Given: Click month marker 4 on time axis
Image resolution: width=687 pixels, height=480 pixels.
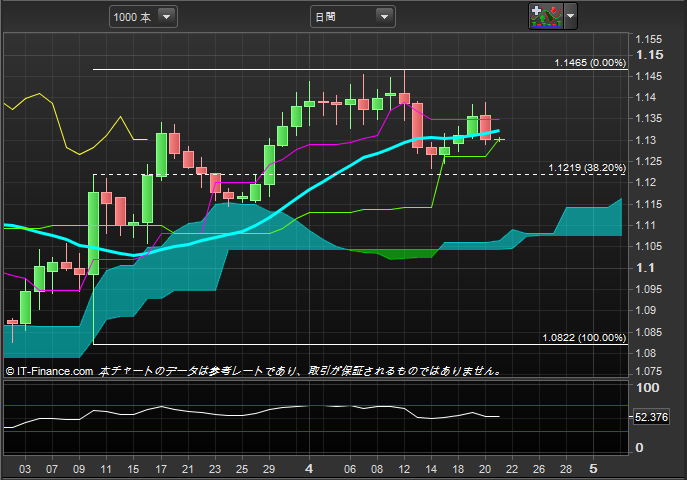Looking at the screenshot, I should click(x=309, y=469).
